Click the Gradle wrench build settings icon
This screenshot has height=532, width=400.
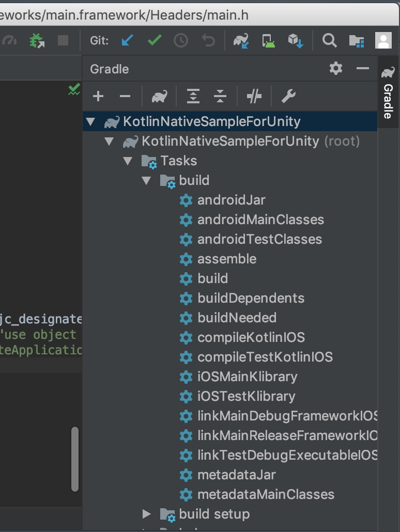point(288,97)
